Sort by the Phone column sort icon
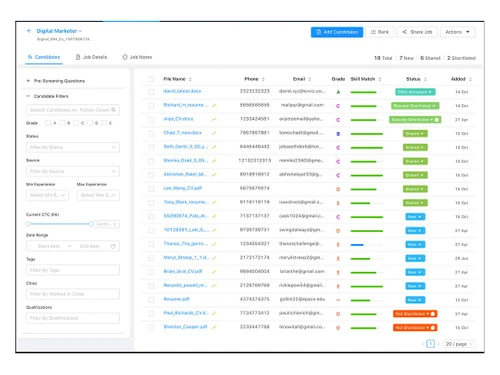Viewport: 500px width, 375px height. (x=263, y=79)
